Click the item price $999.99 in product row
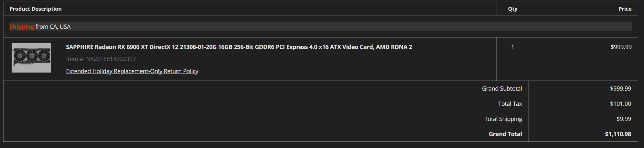The width and height of the screenshot is (644, 148). [x=621, y=47]
